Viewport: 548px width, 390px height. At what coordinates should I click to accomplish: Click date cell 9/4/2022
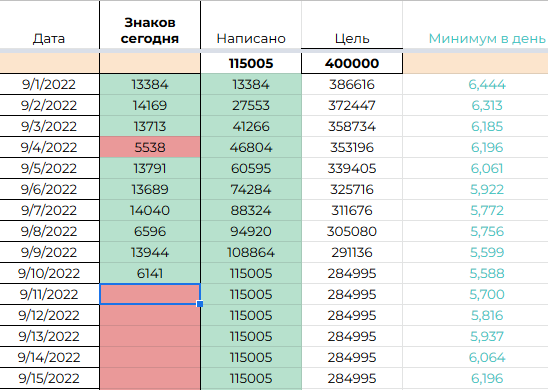(x=49, y=147)
